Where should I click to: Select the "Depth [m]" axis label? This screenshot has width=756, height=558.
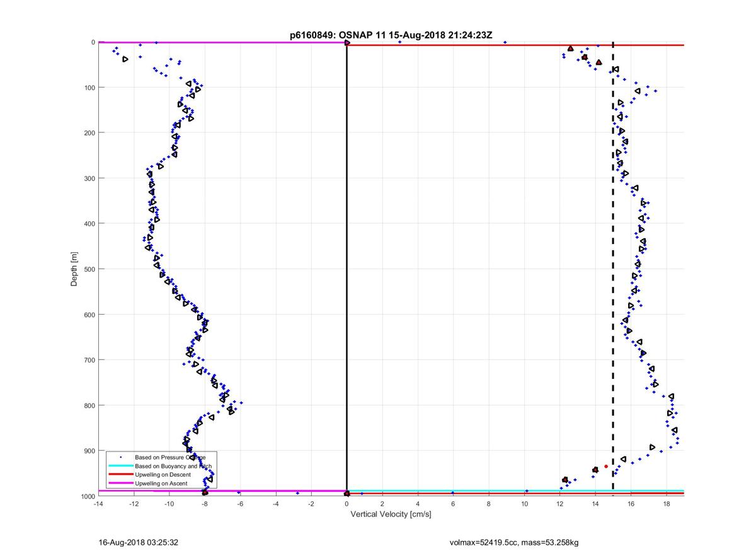click(x=74, y=269)
